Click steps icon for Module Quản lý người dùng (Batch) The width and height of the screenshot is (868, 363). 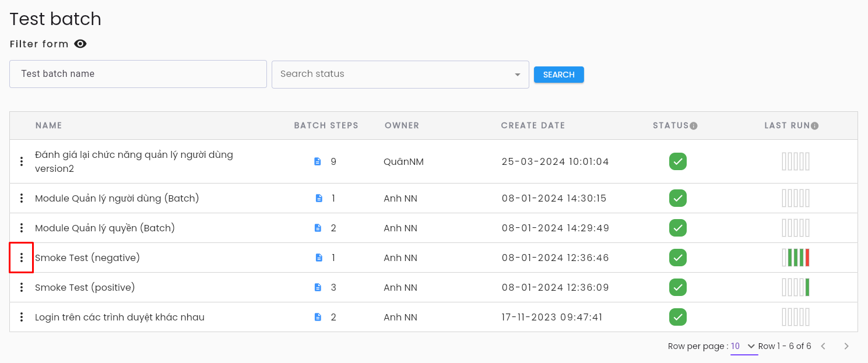(x=319, y=198)
